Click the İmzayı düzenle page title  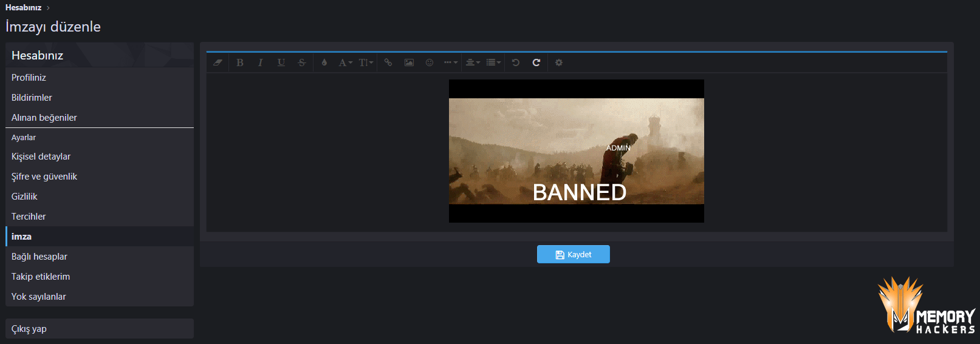pyautogui.click(x=53, y=27)
